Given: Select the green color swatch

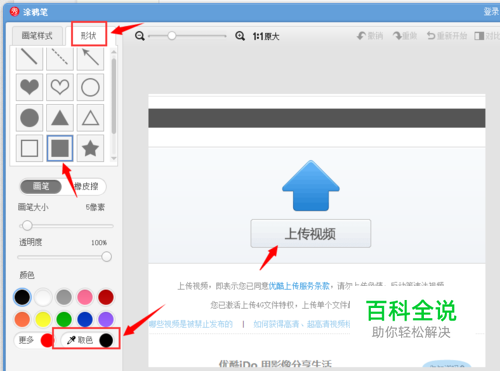Looking at the screenshot, I should pyautogui.click(x=64, y=319).
